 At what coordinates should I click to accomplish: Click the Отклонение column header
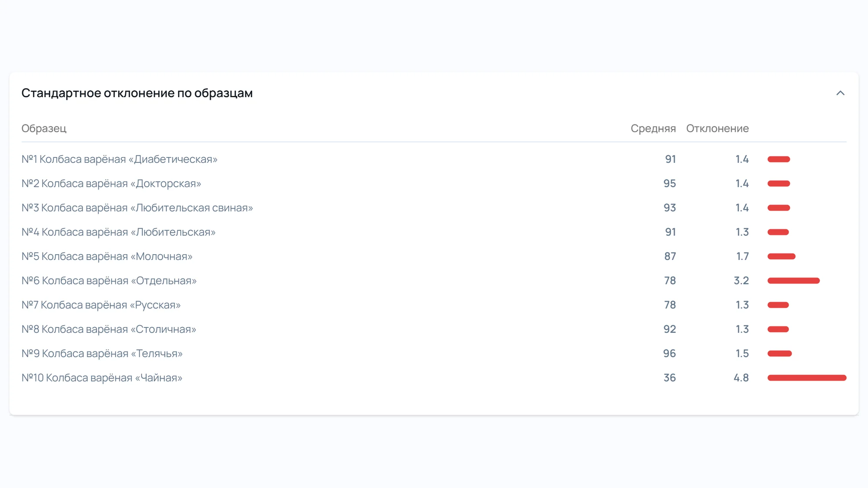pos(717,128)
